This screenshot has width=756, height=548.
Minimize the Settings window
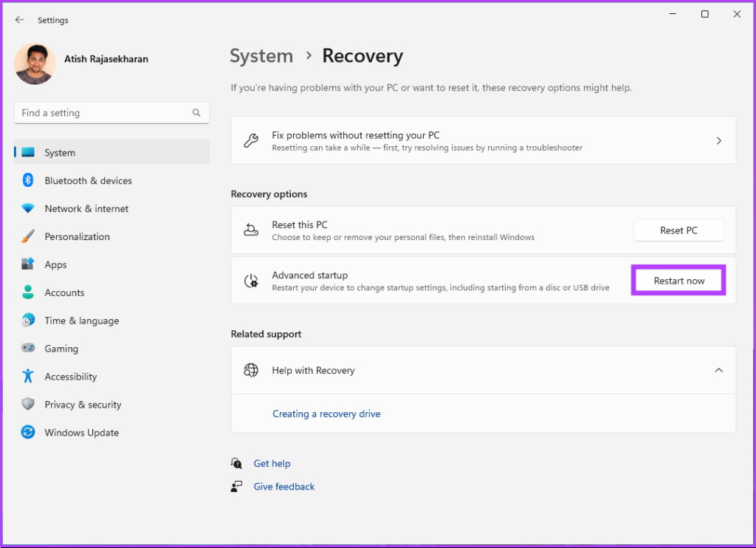[x=673, y=14]
